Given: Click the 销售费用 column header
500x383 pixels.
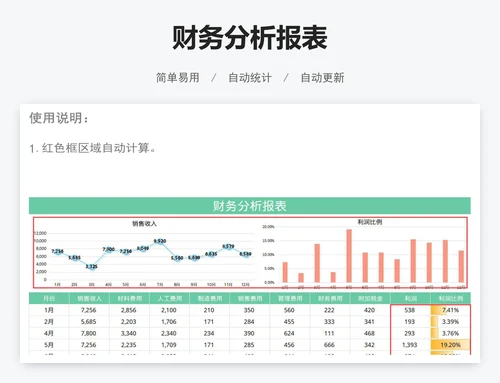Looking at the screenshot, I should tap(249, 298).
